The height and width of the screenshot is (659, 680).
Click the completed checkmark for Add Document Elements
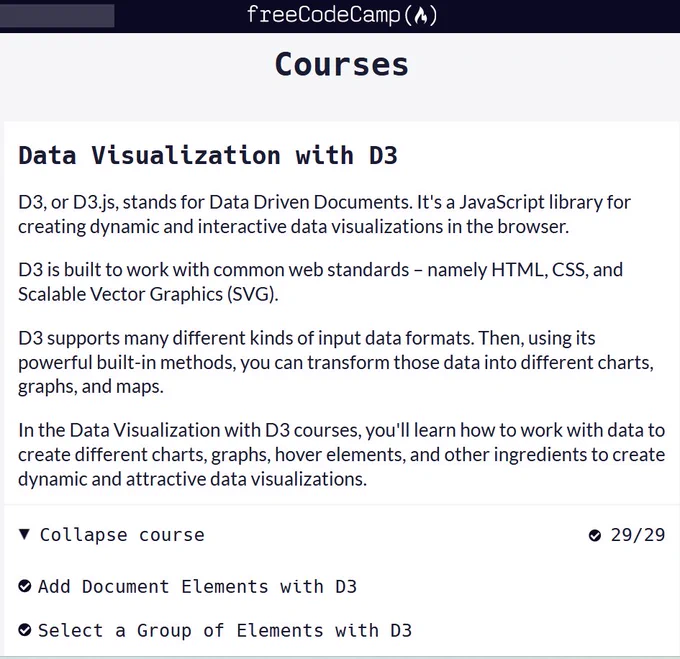point(25,586)
